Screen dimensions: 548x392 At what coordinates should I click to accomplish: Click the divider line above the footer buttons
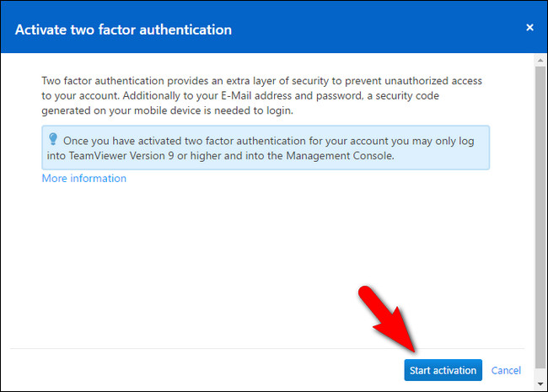click(x=211, y=349)
